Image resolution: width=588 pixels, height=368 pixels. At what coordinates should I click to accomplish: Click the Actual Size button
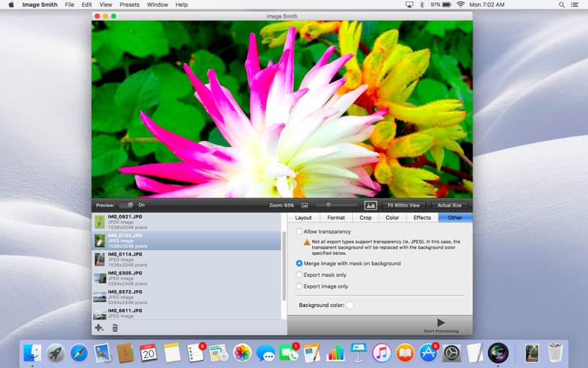449,205
